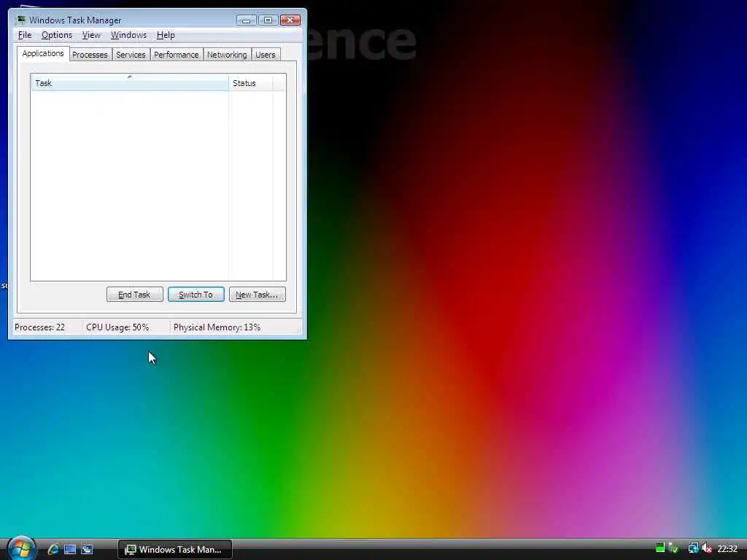Open the Help menu
This screenshot has width=747, height=560.
pyautogui.click(x=166, y=35)
